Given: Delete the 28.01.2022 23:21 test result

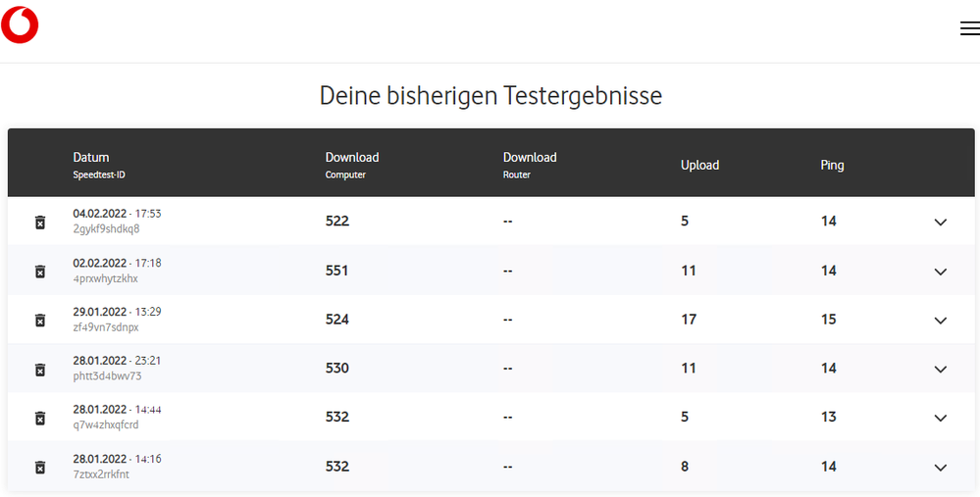Looking at the screenshot, I should [x=40, y=370].
